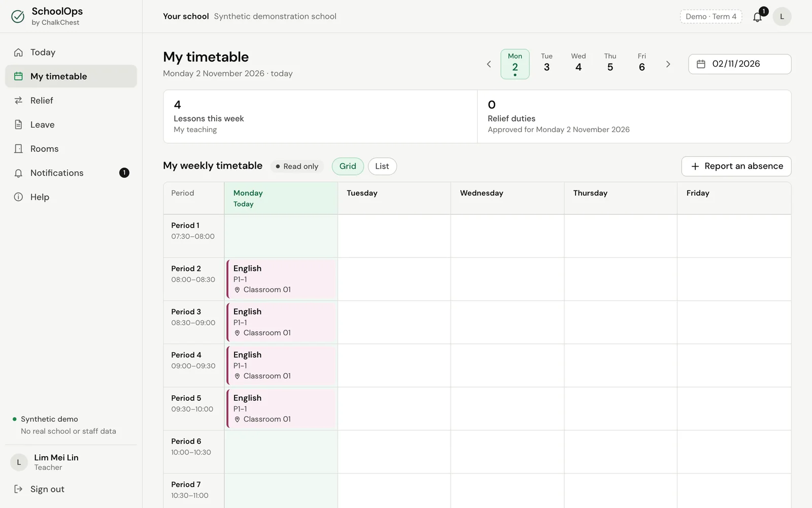The height and width of the screenshot is (508, 812).
Task: Click location pin in Period 2 lesson
Action: pyautogui.click(x=237, y=290)
